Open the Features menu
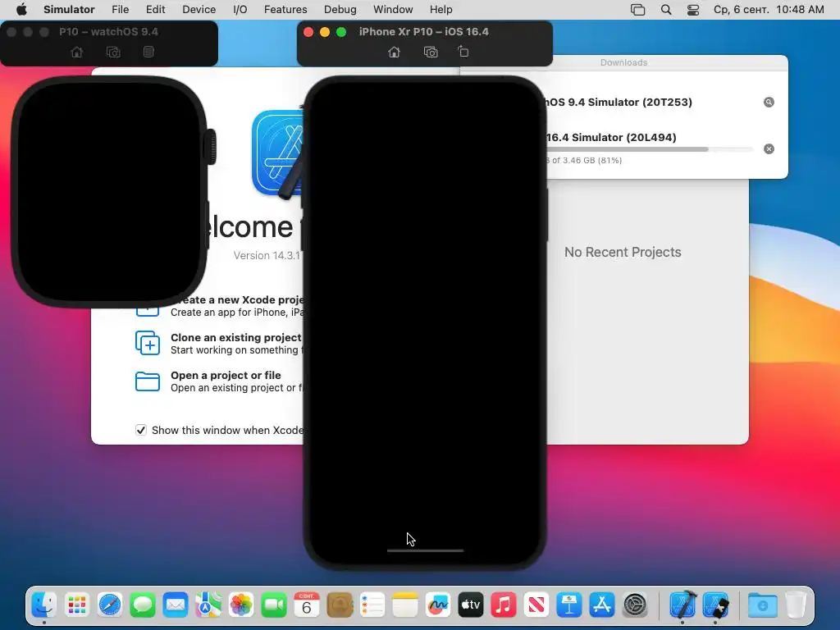840x630 pixels. pyautogui.click(x=285, y=10)
